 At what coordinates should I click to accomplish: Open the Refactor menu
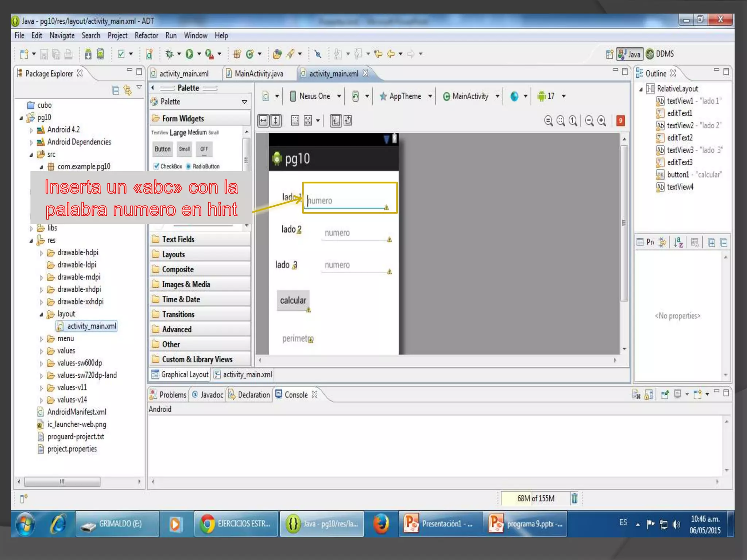click(146, 35)
